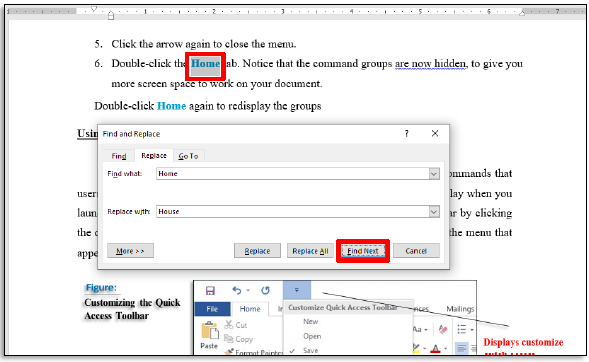Choose checked Save in the customize menu
This screenshot has width=589, height=362.
tap(311, 350)
